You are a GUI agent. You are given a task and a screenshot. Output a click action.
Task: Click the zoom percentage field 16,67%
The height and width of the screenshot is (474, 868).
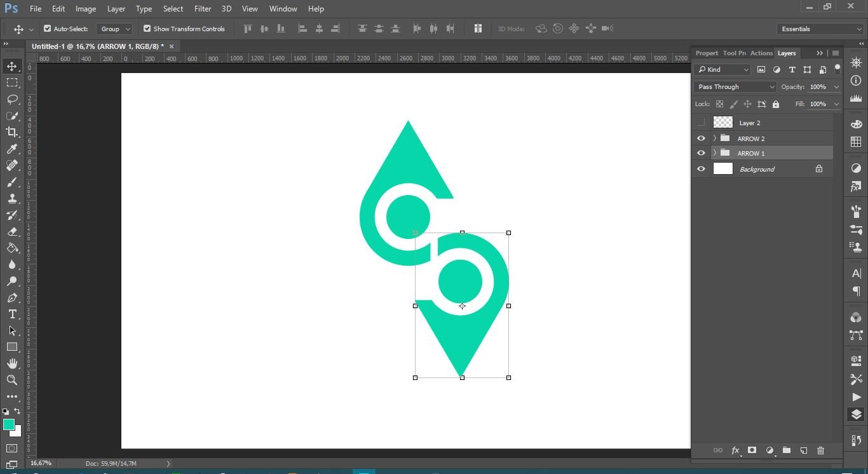point(41,463)
